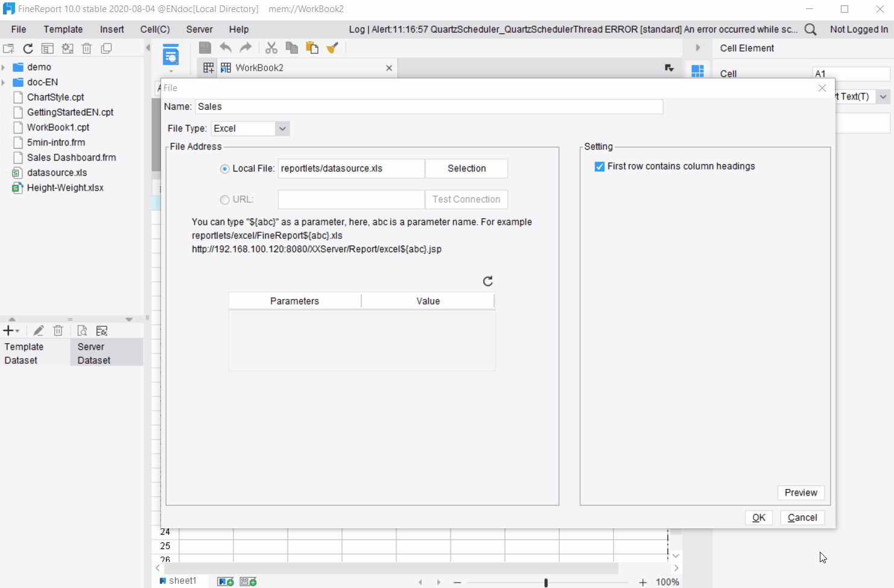Screen dimensions: 894x588
Task: Click the trash icon in the dataset toolbar
Action: click(x=58, y=330)
